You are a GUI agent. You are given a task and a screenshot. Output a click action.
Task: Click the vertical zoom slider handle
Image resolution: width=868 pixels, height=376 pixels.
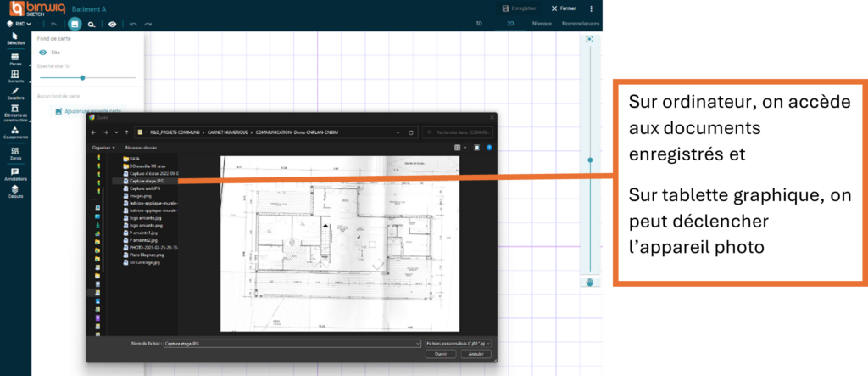pos(590,160)
